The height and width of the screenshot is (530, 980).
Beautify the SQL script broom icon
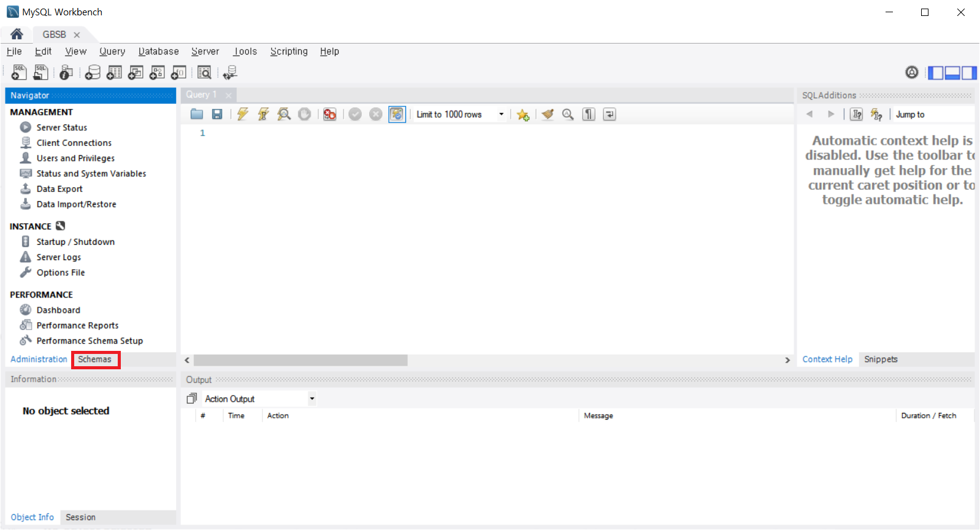548,114
